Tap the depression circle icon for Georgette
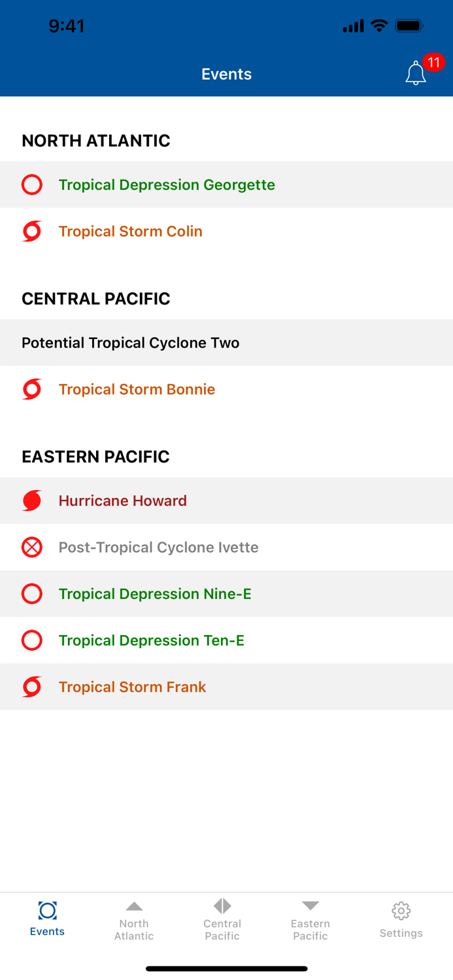The image size is (453, 980). pos(31,185)
